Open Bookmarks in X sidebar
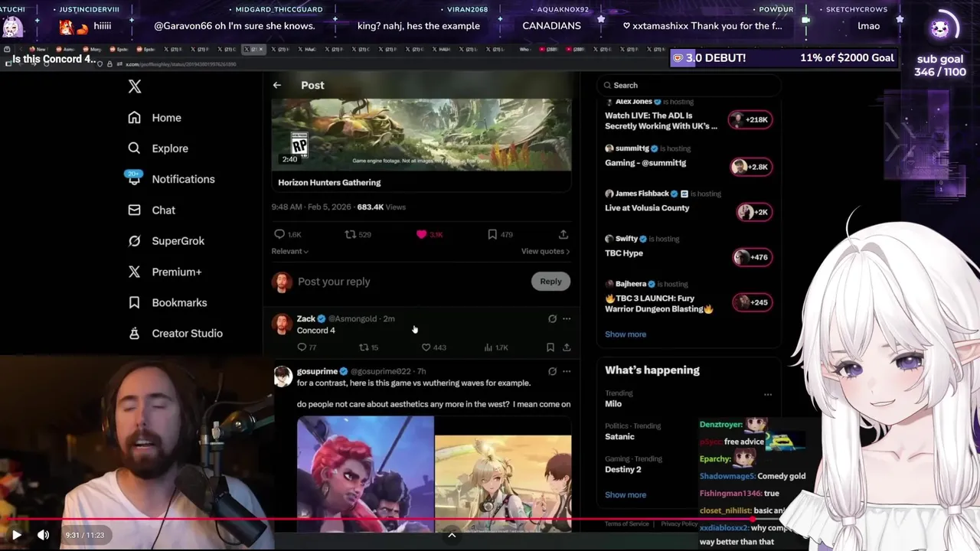980x551 pixels. [x=167, y=302]
